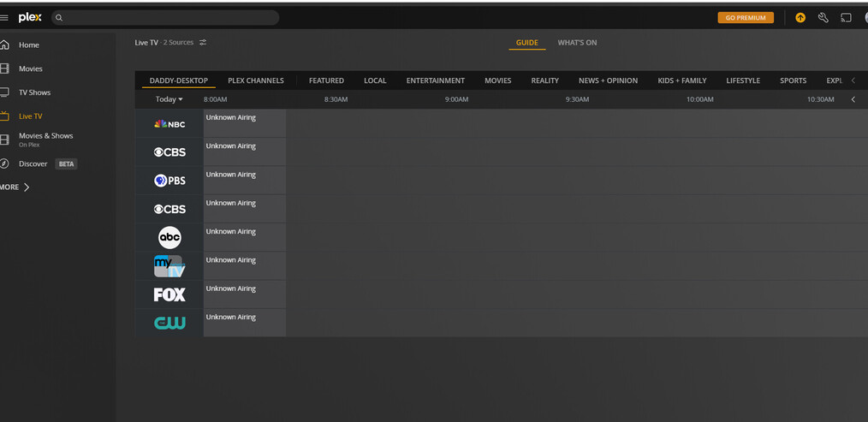The image size is (868, 422).
Task: Switch to What's On tab
Action: pos(577,43)
